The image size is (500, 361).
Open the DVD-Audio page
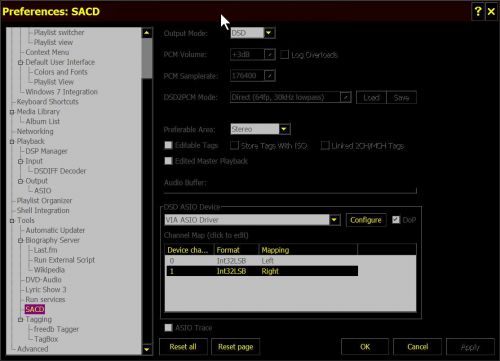pos(43,280)
